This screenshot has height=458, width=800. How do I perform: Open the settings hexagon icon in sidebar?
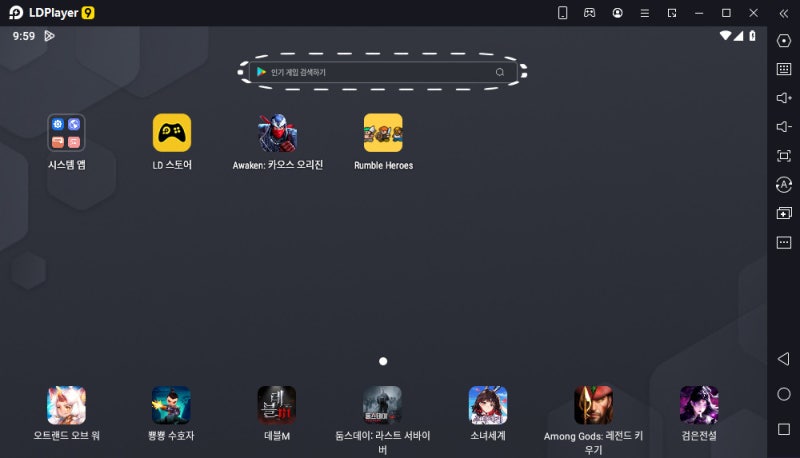[x=784, y=40]
